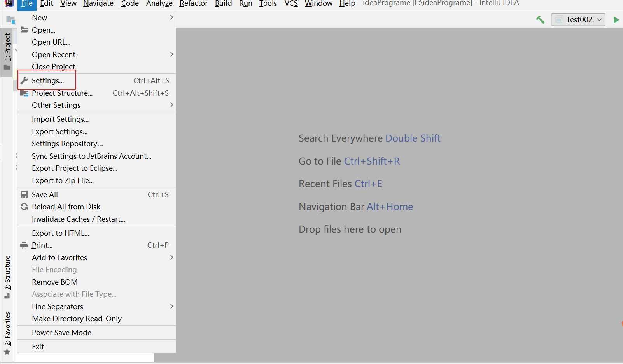Screen dimensions: 623x364
Task: Click the Structure panel icon in left sidebar
Action: [x=7, y=296]
